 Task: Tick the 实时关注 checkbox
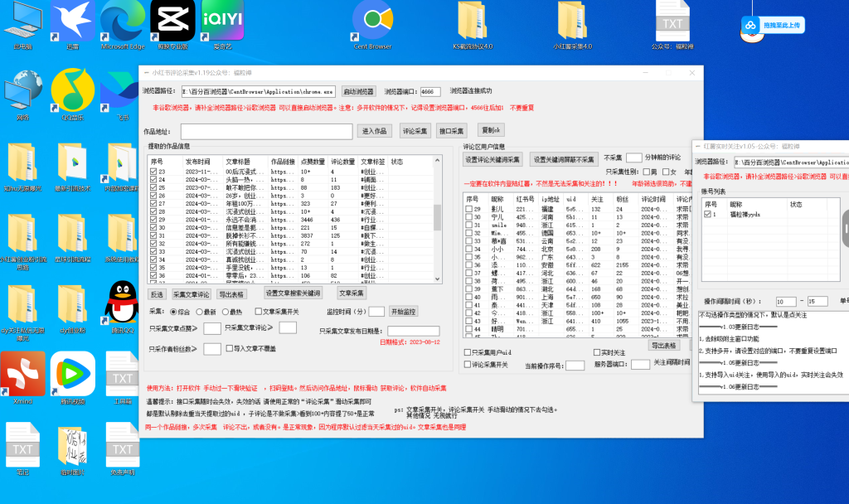click(x=597, y=352)
